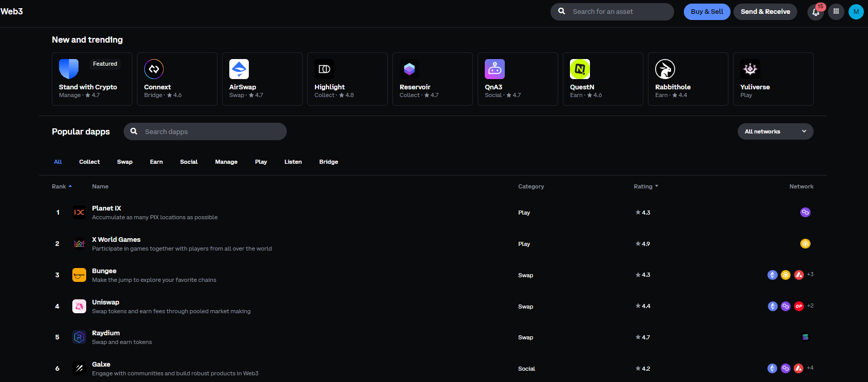868x382 pixels.
Task: Open the Reservoir app icon
Action: tap(409, 69)
